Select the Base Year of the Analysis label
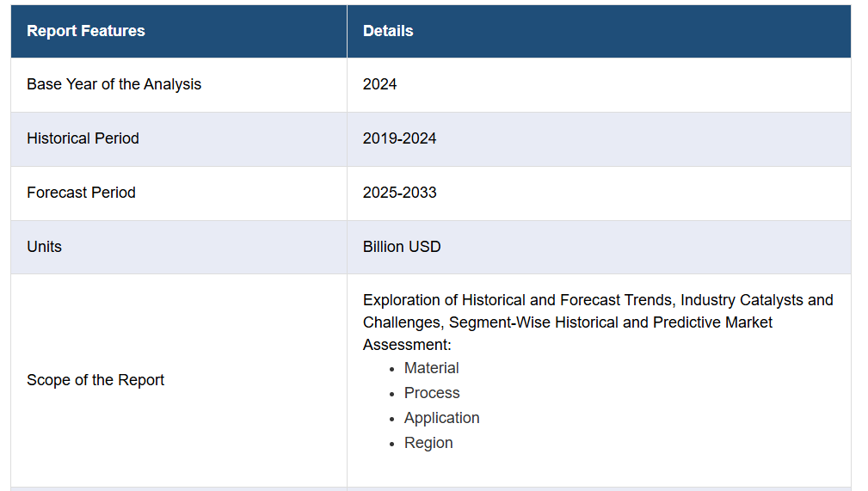The height and width of the screenshot is (491, 868). (x=114, y=84)
